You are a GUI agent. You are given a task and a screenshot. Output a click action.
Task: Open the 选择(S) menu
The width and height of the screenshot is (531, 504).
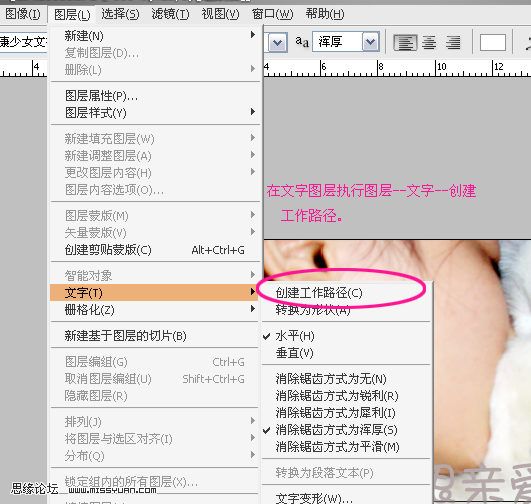pos(120,14)
